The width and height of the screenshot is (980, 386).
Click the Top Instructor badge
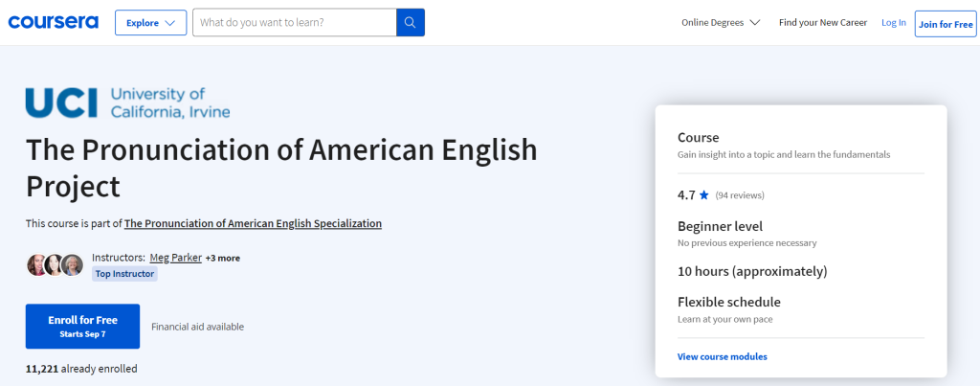click(x=124, y=274)
